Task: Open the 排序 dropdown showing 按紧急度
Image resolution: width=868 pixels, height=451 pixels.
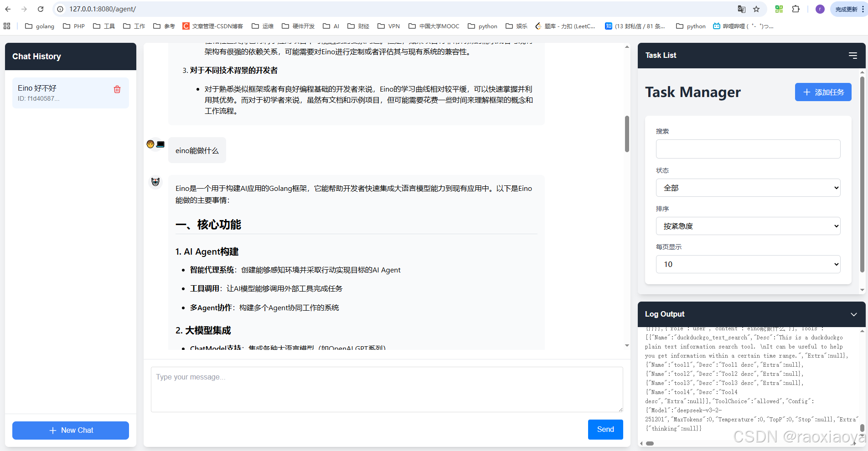Action: pyautogui.click(x=748, y=226)
